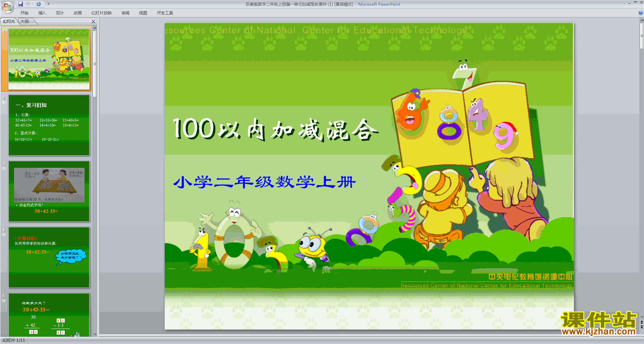Screen dimensions: 644x344
Task: Open the 开始 ribbon tab
Action: pos(24,13)
